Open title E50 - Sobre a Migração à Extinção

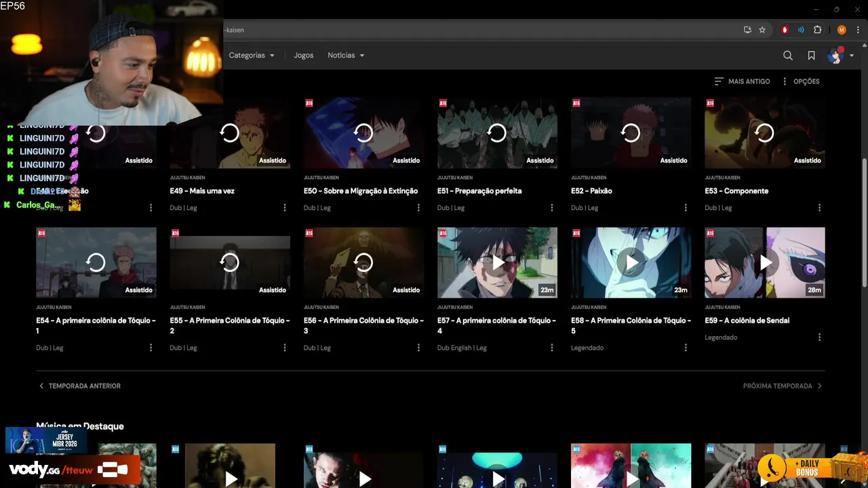[361, 191]
